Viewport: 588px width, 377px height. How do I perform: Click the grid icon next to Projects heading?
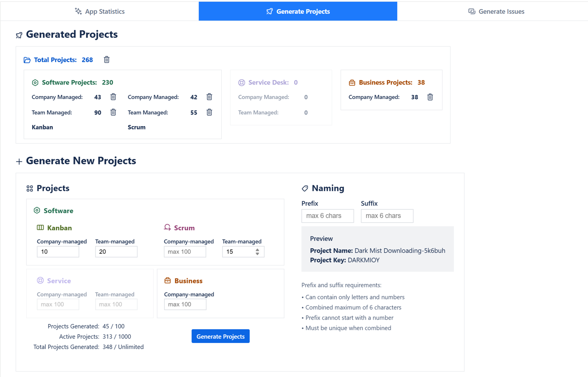point(29,188)
